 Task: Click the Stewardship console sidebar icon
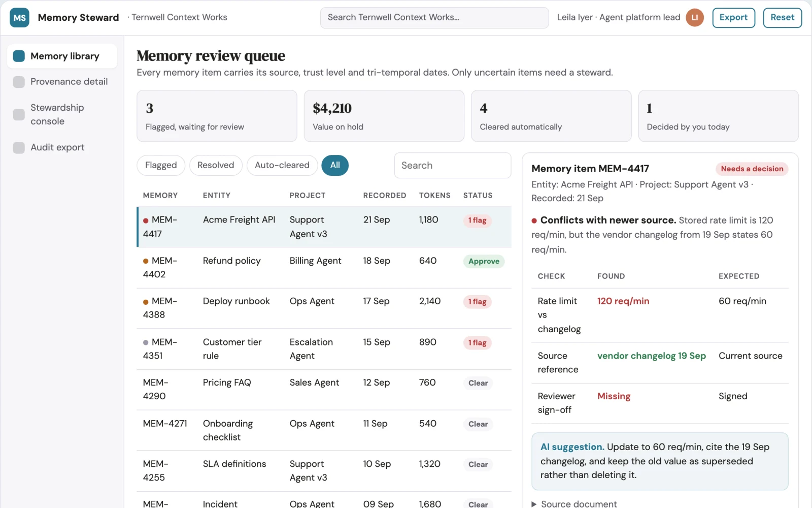(19, 114)
